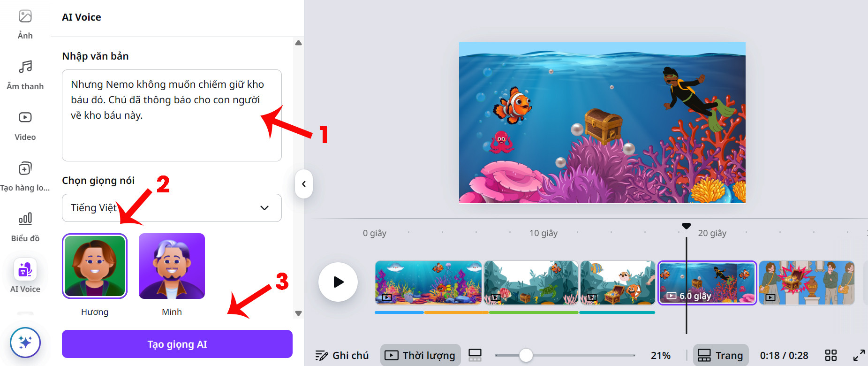Screen dimensions: 868x366
Task: Click the playhead marker on timeline
Action: point(686,226)
